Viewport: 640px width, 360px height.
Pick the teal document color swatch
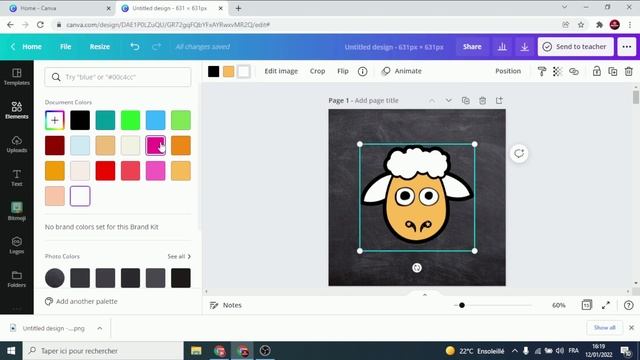coord(105,120)
